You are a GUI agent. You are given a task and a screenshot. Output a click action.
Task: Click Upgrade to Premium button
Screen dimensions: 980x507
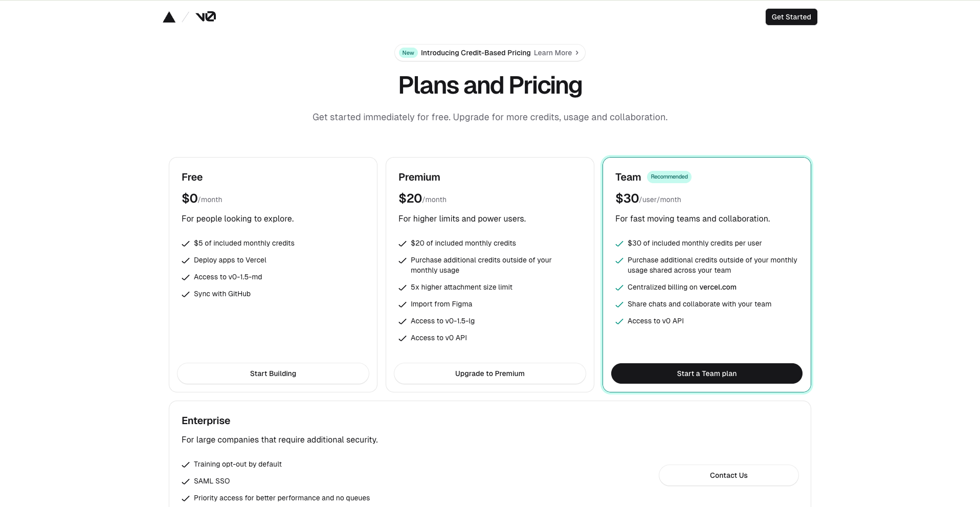(490, 373)
